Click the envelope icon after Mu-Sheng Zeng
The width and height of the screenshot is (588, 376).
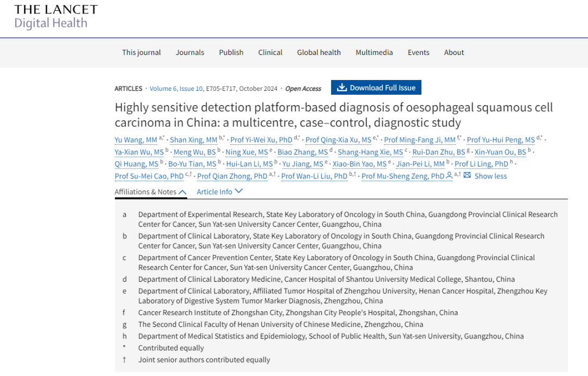467,175
